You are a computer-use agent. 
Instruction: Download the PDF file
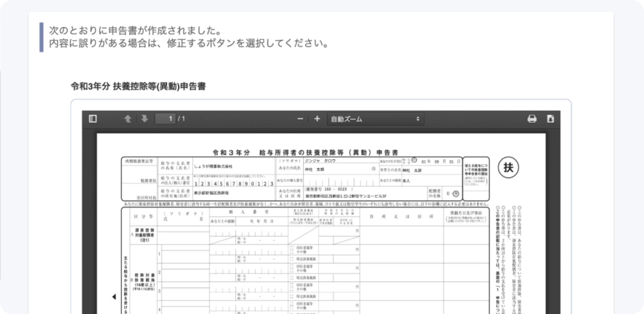pos(550,119)
